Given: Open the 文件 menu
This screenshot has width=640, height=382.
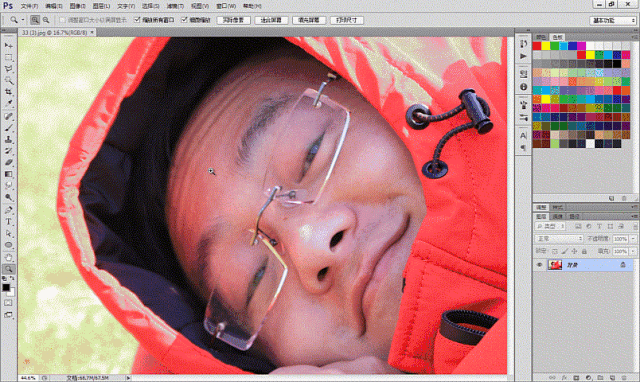Looking at the screenshot, I should point(29,6).
